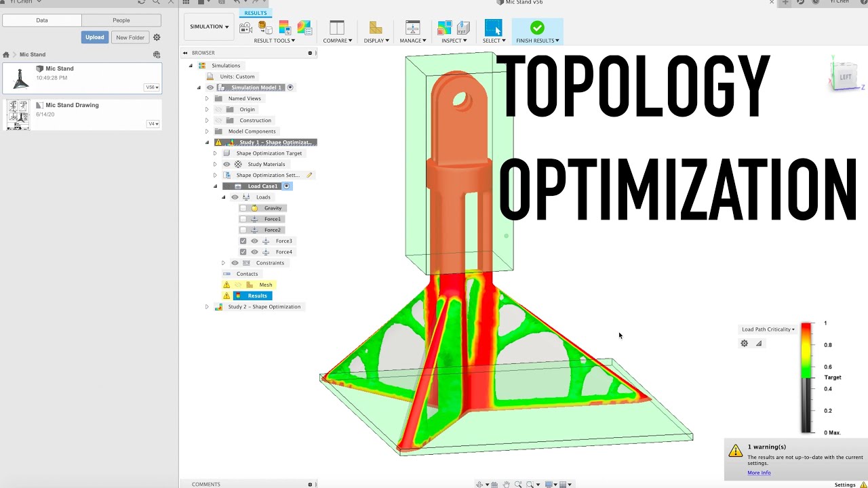Open the result details contour icon
This screenshot has width=868, height=488.
(x=304, y=28)
